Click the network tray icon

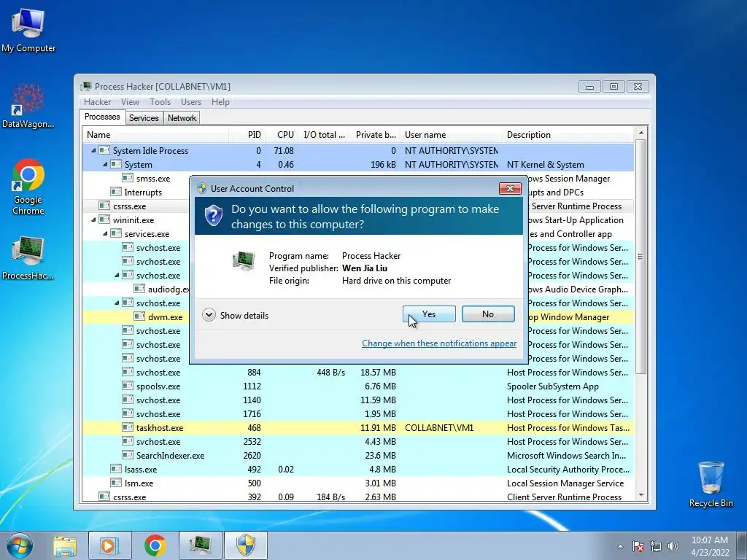point(656,546)
